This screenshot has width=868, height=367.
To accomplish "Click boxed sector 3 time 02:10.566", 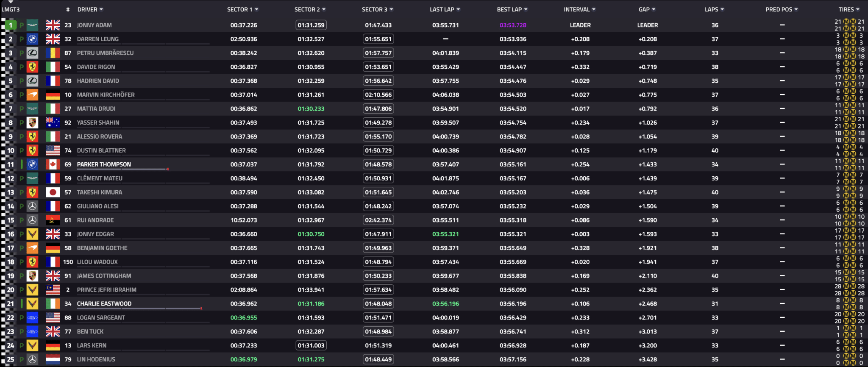I will click(378, 95).
